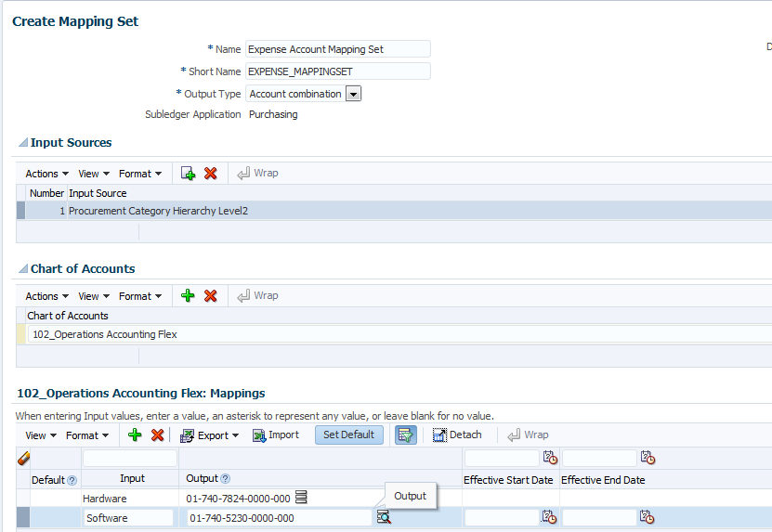
Task: Collapse the Chart of Accounts section
Action: [x=22, y=268]
